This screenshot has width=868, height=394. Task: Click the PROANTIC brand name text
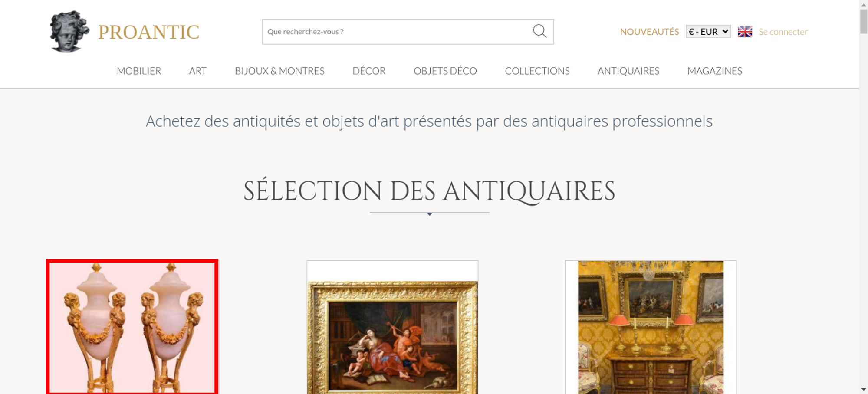148,32
